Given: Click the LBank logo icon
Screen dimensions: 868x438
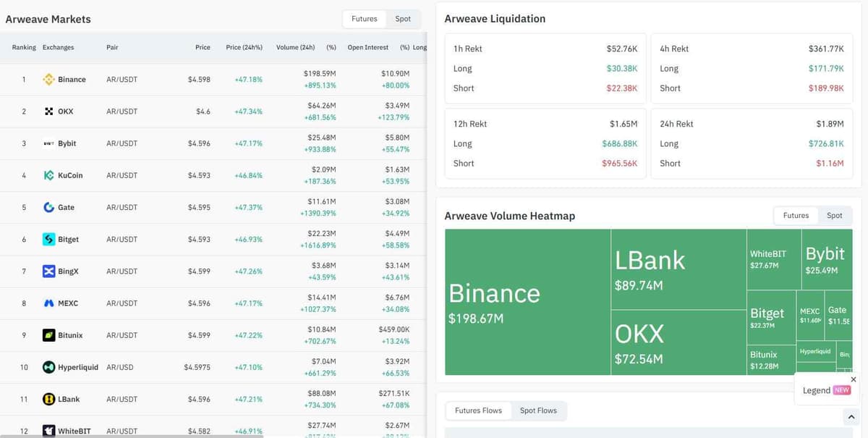Looking at the screenshot, I should (49, 399).
